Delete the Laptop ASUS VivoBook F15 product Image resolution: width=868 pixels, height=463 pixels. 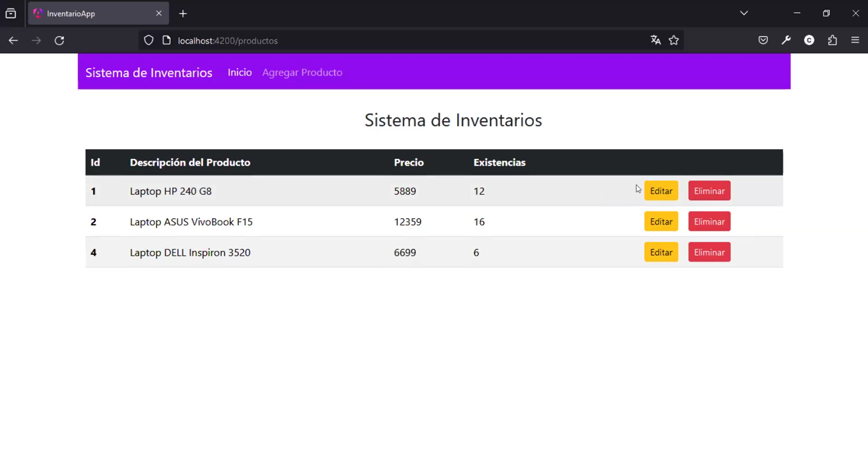[x=709, y=222]
